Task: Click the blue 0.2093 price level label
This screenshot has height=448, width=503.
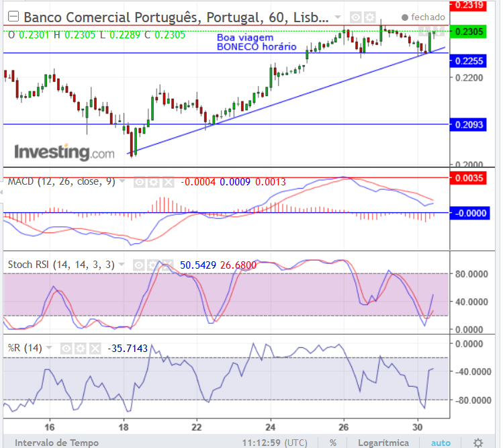Action: [468, 124]
